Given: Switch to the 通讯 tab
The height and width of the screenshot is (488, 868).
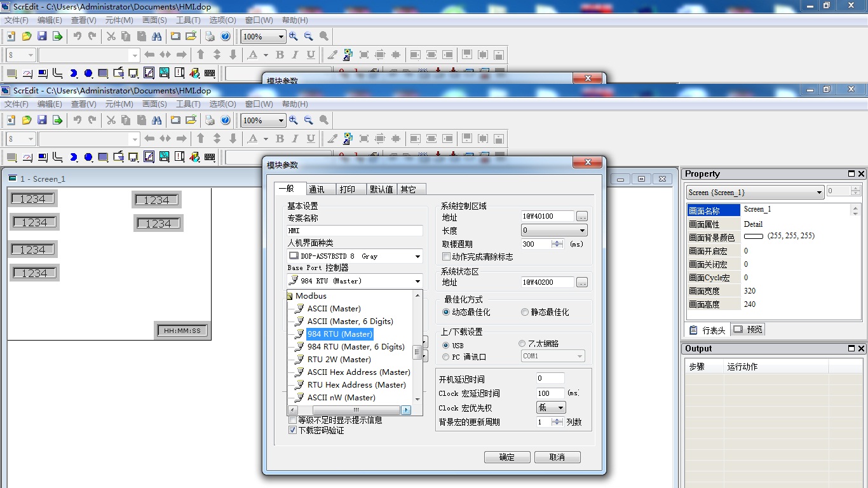Looking at the screenshot, I should click(316, 189).
